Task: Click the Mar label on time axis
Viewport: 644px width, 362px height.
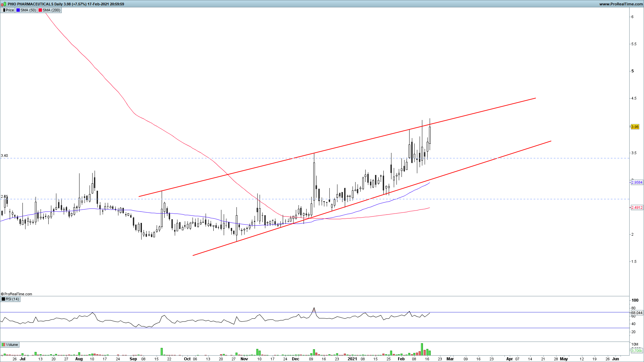Action: tap(450, 359)
